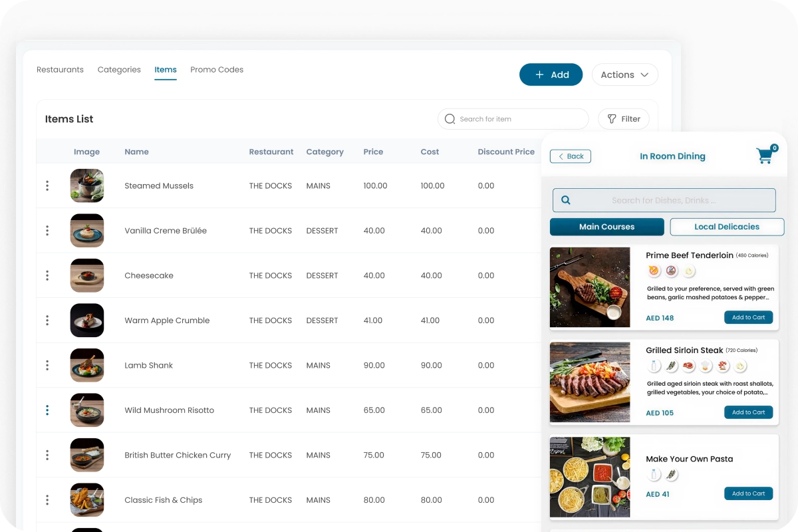The image size is (798, 532).
Task: Click first allergen icon under Make Your Own Pasta
Action: tap(655, 474)
